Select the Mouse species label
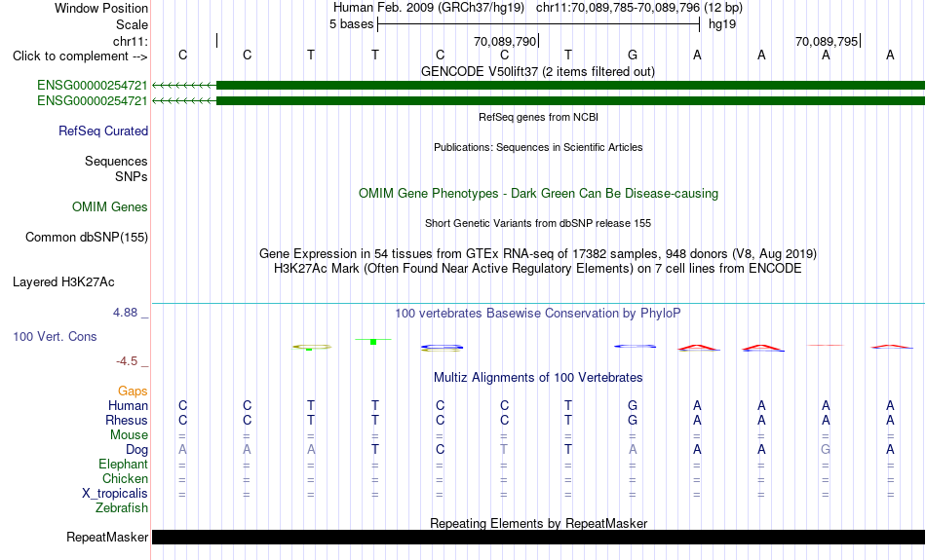The image size is (926, 560). tap(129, 435)
